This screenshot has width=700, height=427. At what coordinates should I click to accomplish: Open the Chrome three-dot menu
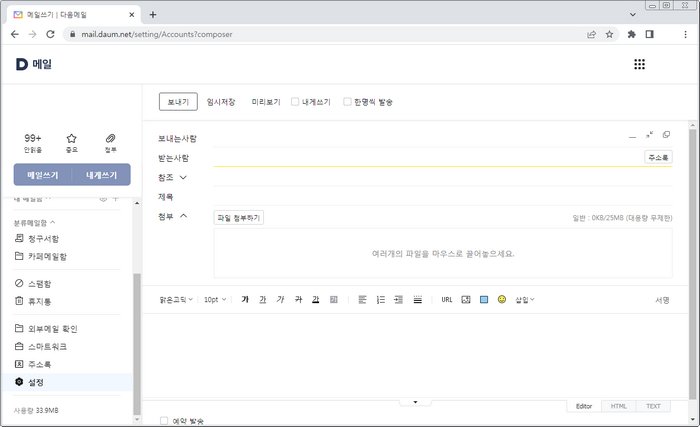pos(685,34)
